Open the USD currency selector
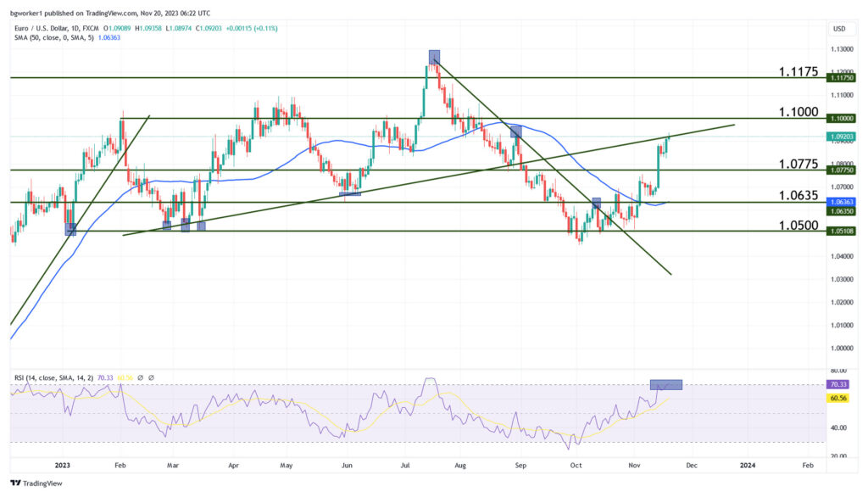This screenshot has height=497, width=868. [x=839, y=28]
